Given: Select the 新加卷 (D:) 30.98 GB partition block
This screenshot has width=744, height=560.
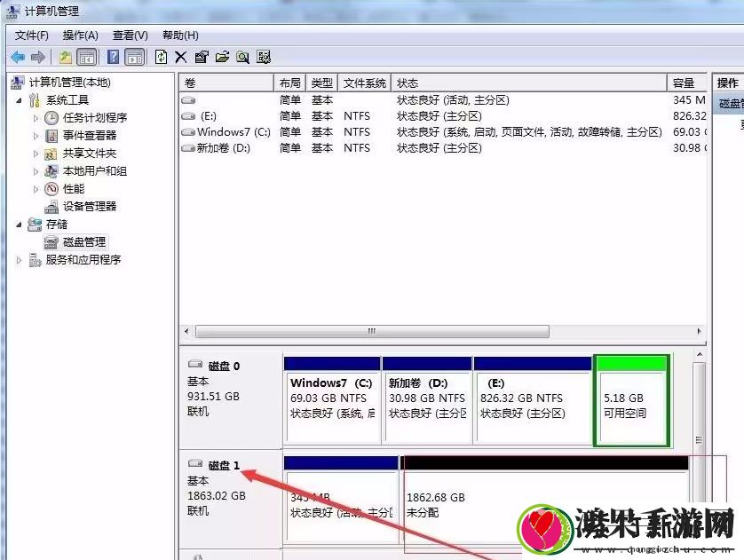Looking at the screenshot, I should point(427,400).
